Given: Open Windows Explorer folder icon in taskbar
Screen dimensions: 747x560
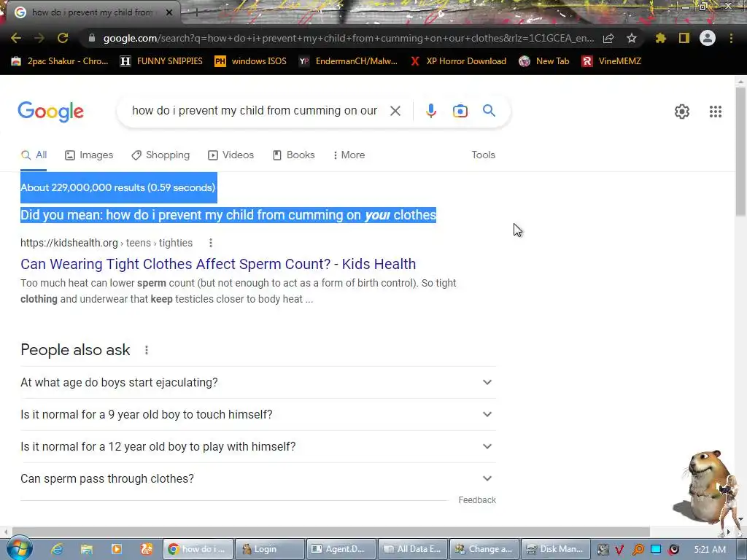Looking at the screenshot, I should 86,549.
